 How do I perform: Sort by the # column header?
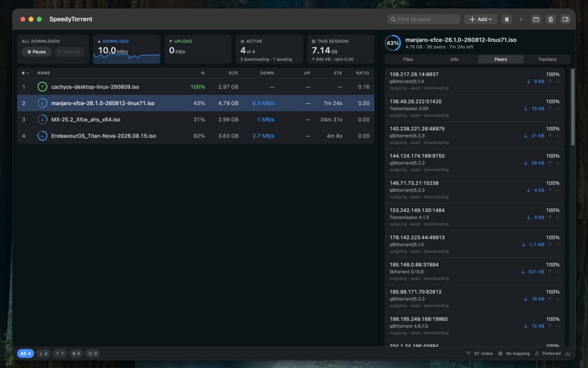(25, 73)
